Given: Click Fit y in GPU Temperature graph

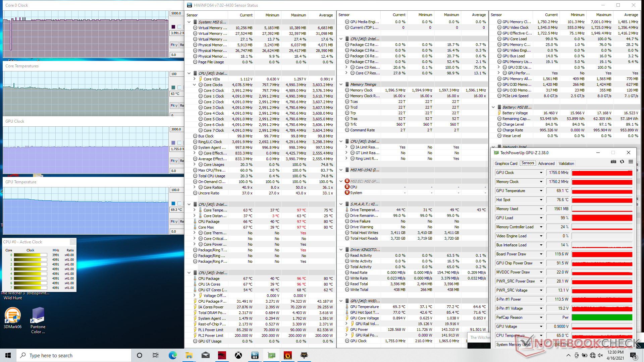Looking at the screenshot, I should click(x=174, y=222).
